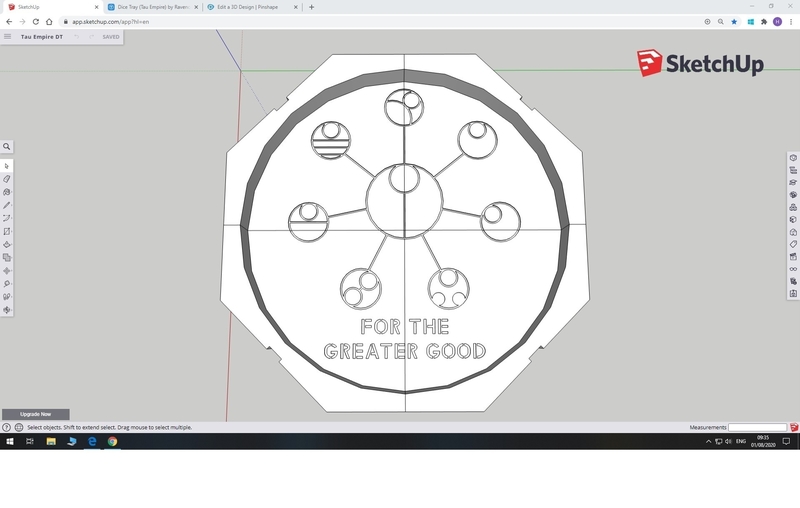800x508 pixels.
Task: Select the Orbit tool
Action: point(7,310)
